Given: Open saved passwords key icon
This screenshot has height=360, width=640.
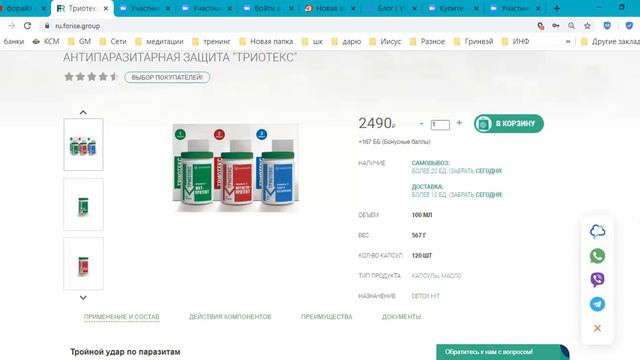Looking at the screenshot, I should 556,26.
